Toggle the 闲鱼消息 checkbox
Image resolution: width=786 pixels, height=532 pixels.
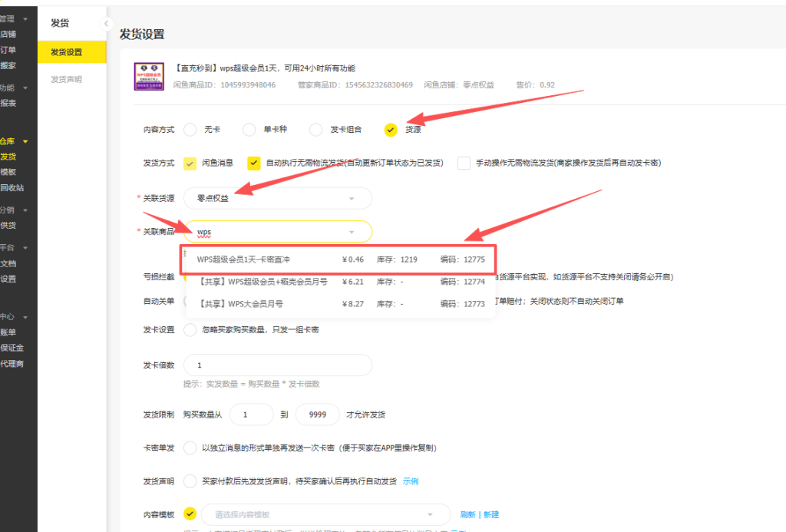click(190, 163)
